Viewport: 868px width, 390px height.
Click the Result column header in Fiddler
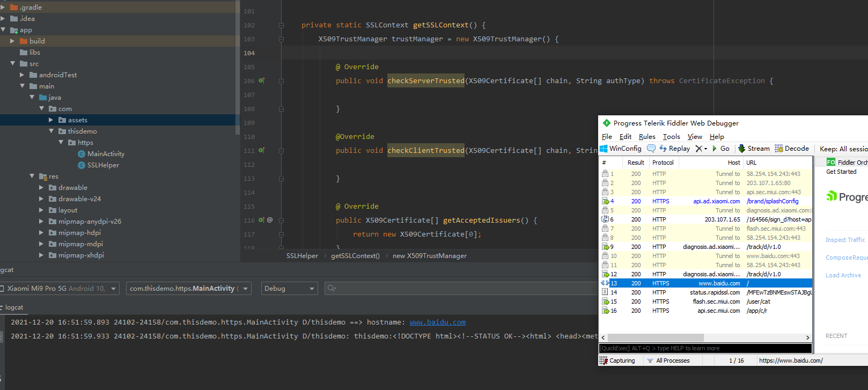[x=636, y=163]
